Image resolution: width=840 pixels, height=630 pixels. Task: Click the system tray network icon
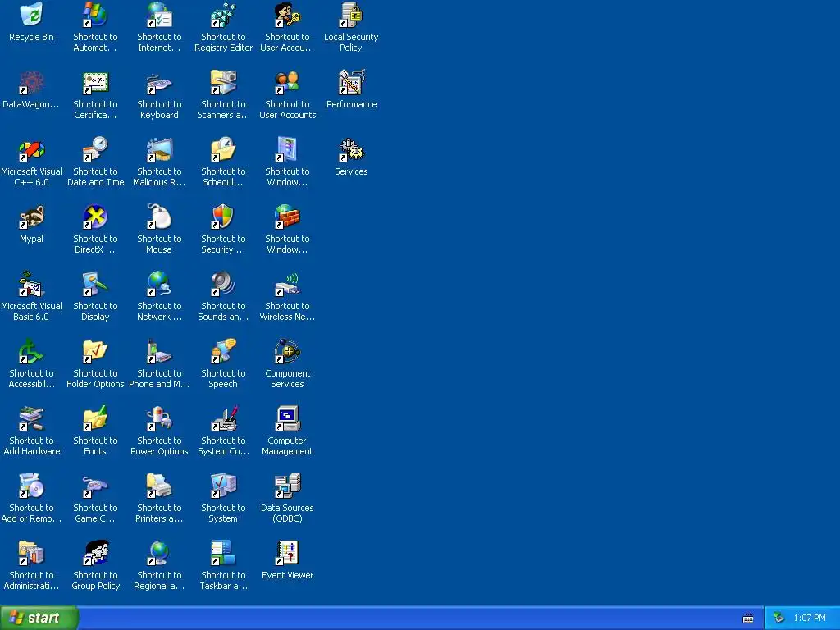tap(779, 618)
